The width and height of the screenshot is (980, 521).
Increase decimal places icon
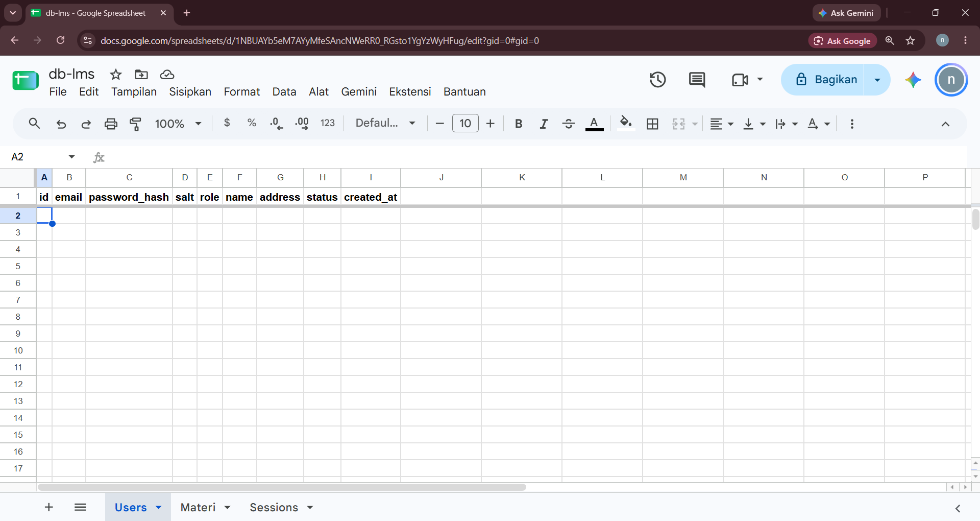point(302,124)
